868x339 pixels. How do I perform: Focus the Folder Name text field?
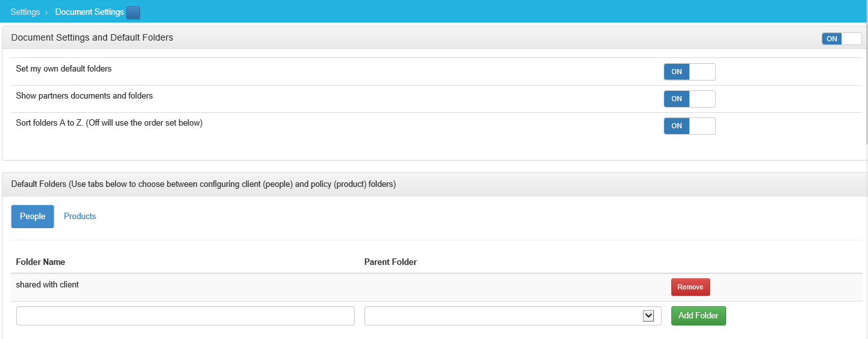click(x=185, y=316)
